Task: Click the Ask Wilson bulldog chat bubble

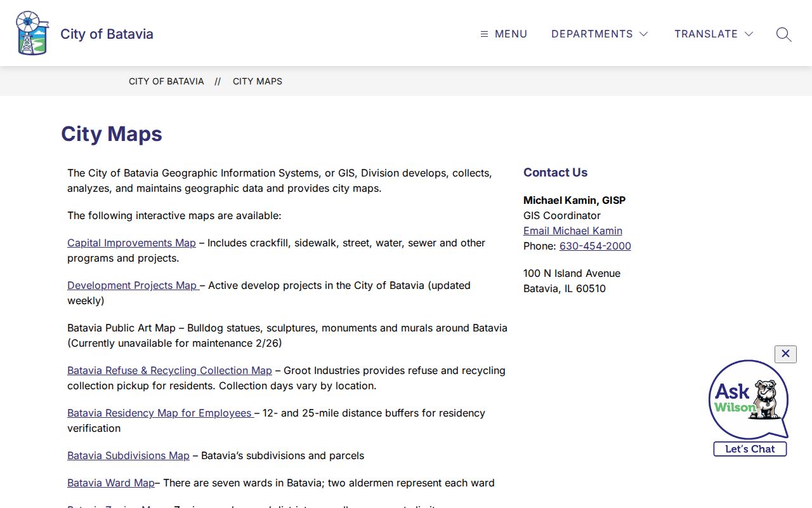Action: (749, 400)
